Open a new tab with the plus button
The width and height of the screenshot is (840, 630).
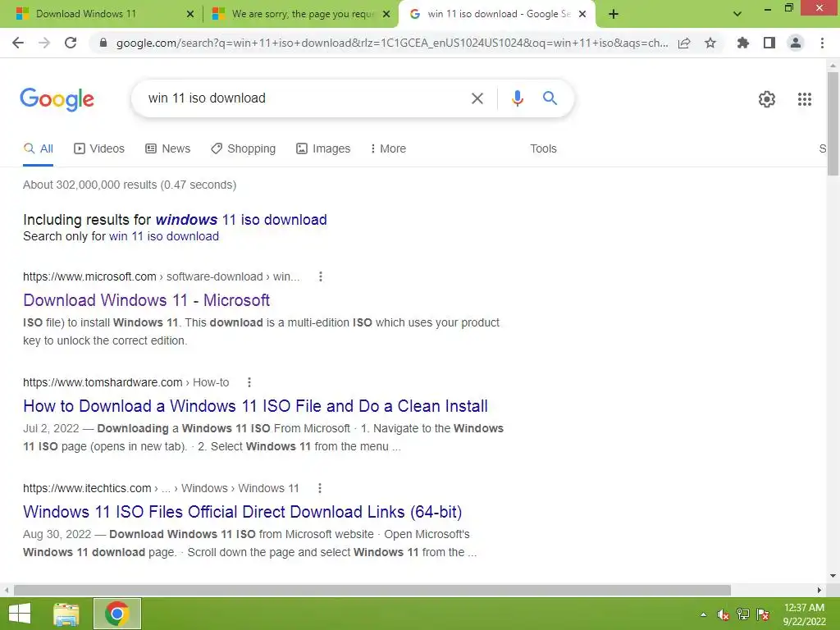[x=614, y=14]
